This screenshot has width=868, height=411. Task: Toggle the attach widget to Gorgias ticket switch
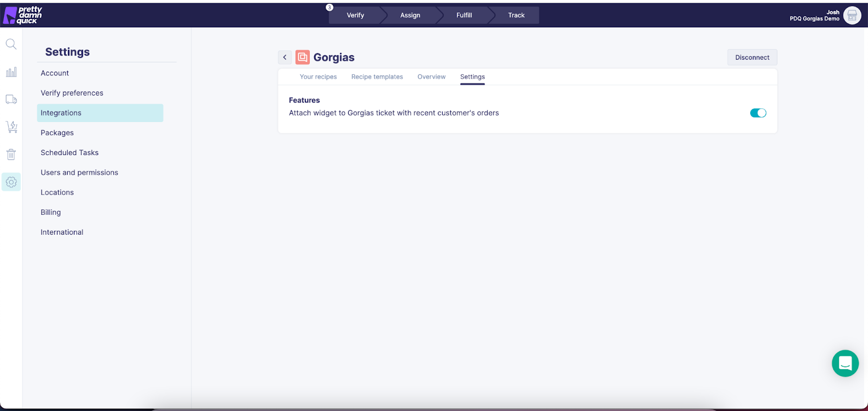click(x=758, y=113)
